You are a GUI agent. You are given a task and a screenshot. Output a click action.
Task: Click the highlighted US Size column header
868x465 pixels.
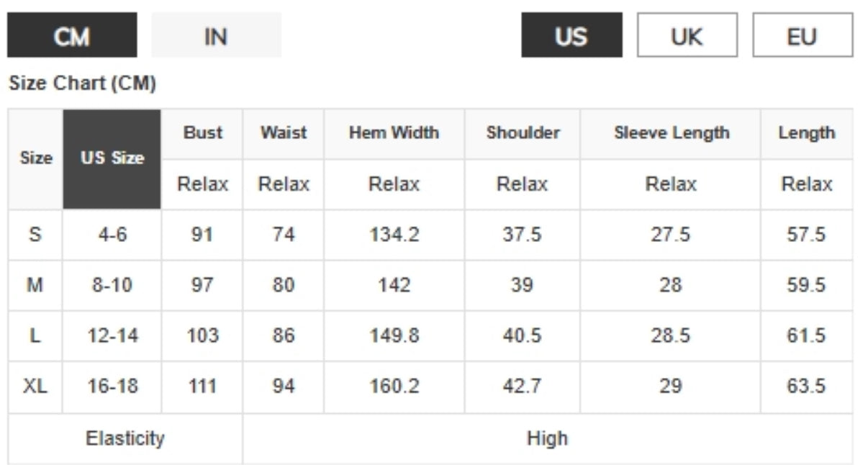[112, 159]
